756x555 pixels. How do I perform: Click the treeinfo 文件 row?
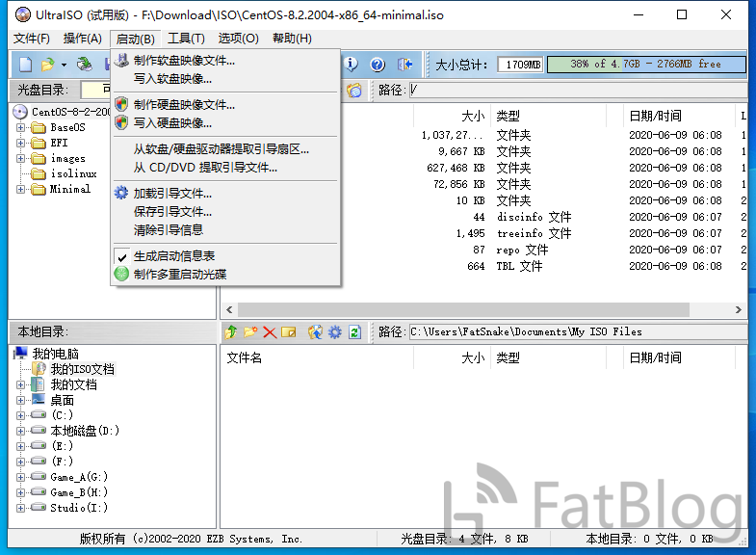tap(483, 233)
